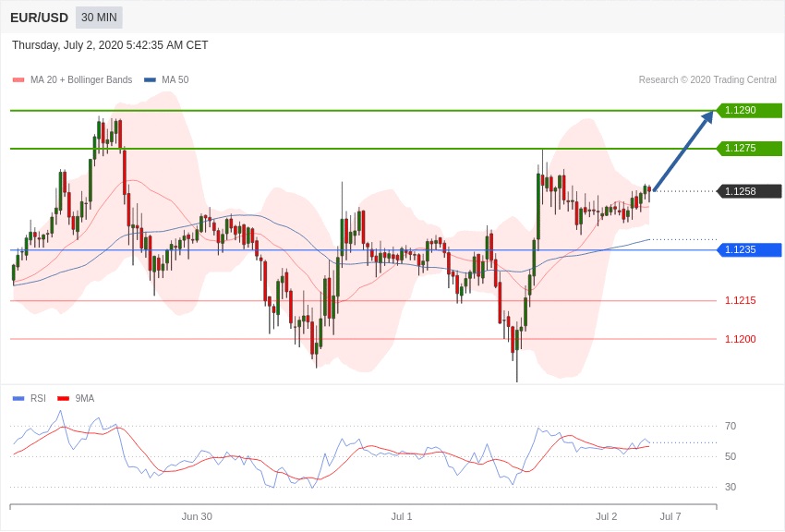Click the 1.1215 red support label

point(741,301)
